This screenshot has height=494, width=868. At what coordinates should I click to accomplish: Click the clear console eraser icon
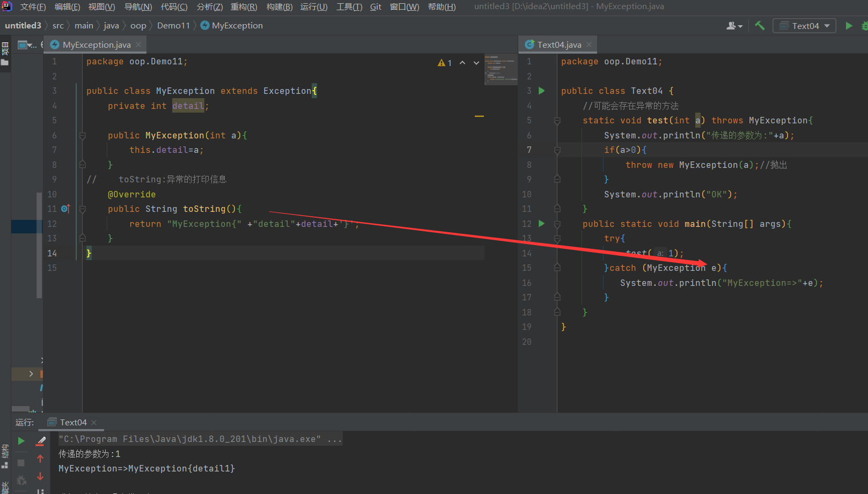click(40, 441)
